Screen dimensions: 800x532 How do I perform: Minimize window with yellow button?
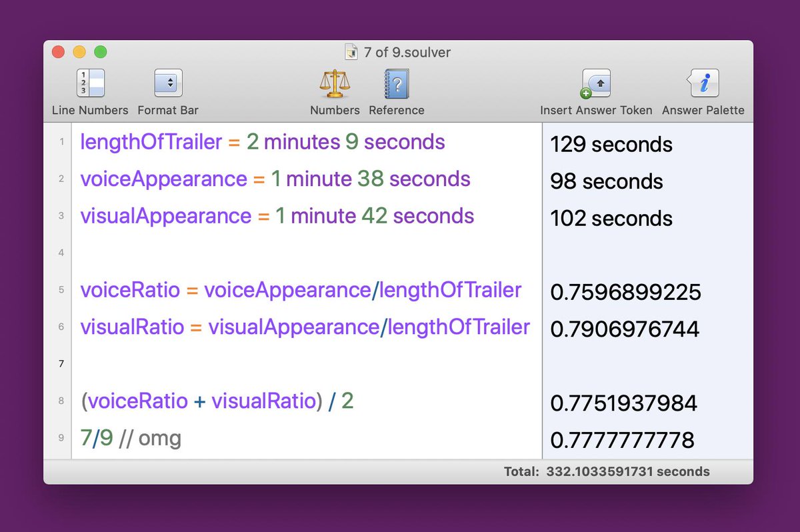click(x=79, y=52)
